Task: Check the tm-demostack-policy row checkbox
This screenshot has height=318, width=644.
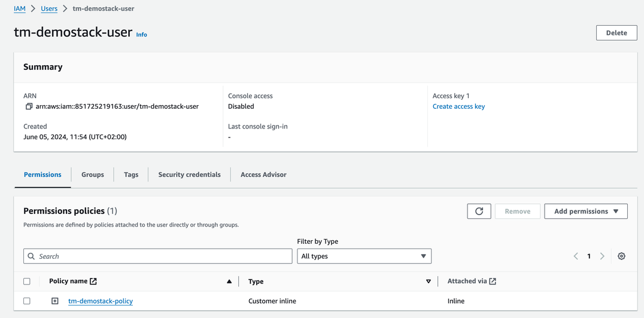Action: tap(27, 301)
